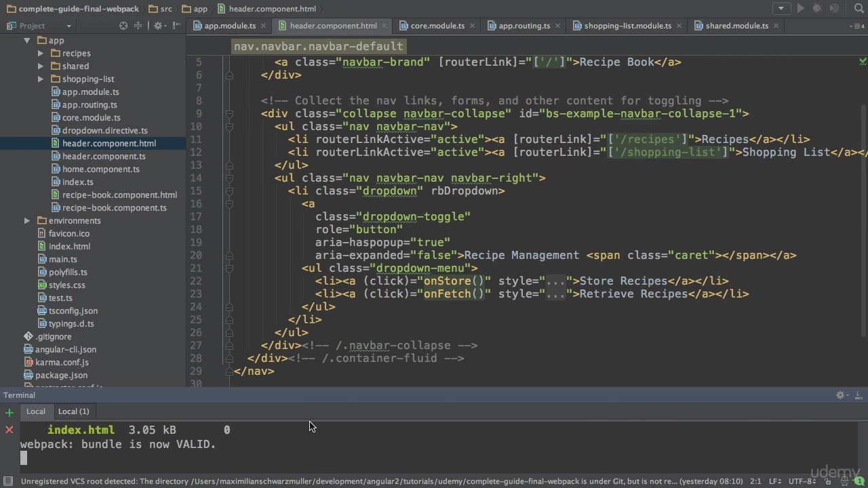Close the app.module.ts tab
This screenshot has width=868, height=488.
[264, 26]
